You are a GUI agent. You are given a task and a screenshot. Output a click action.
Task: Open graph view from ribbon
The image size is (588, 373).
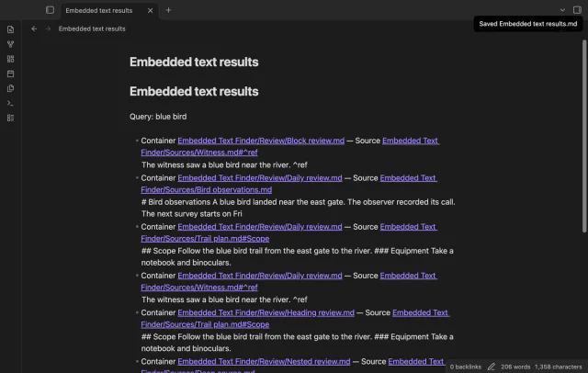point(10,44)
